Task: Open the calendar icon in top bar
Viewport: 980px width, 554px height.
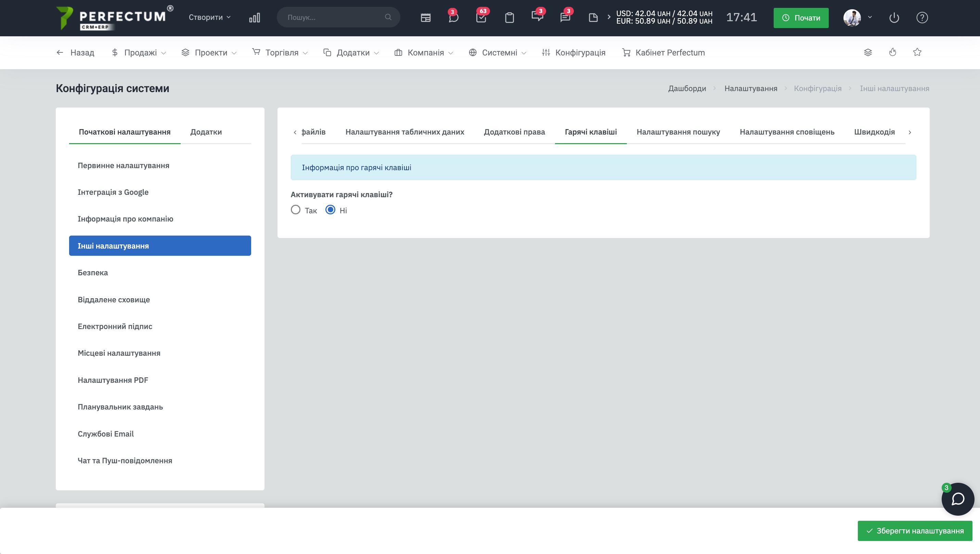Action: (425, 17)
